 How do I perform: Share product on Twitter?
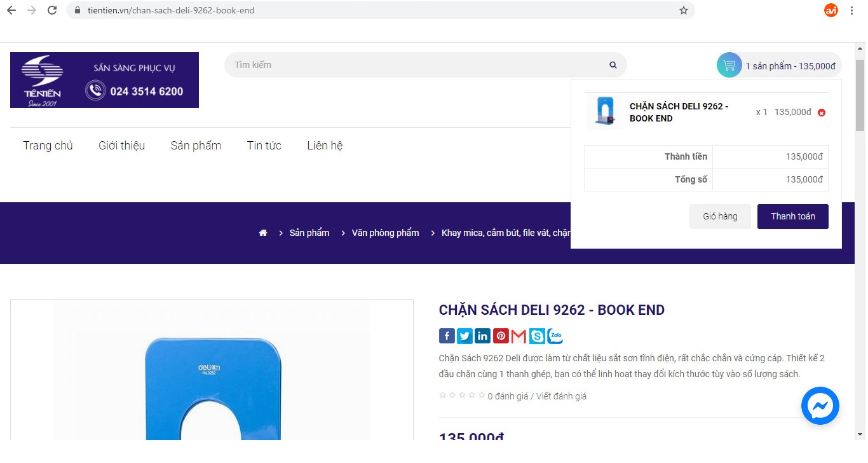[465, 336]
